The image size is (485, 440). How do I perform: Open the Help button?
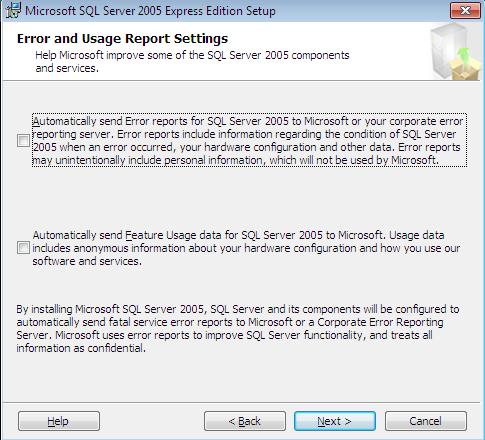(x=59, y=421)
